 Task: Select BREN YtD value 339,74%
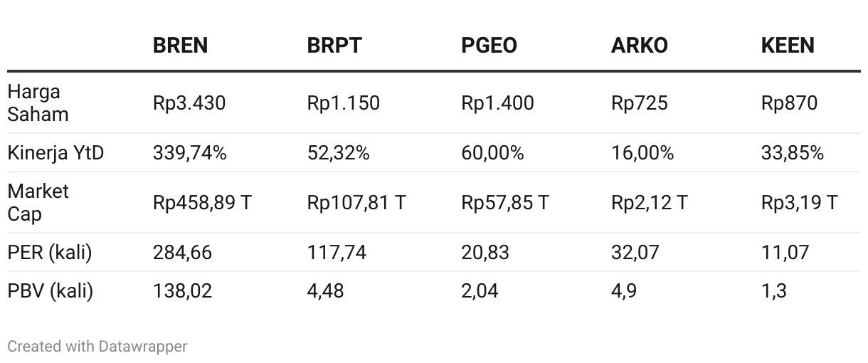click(189, 153)
